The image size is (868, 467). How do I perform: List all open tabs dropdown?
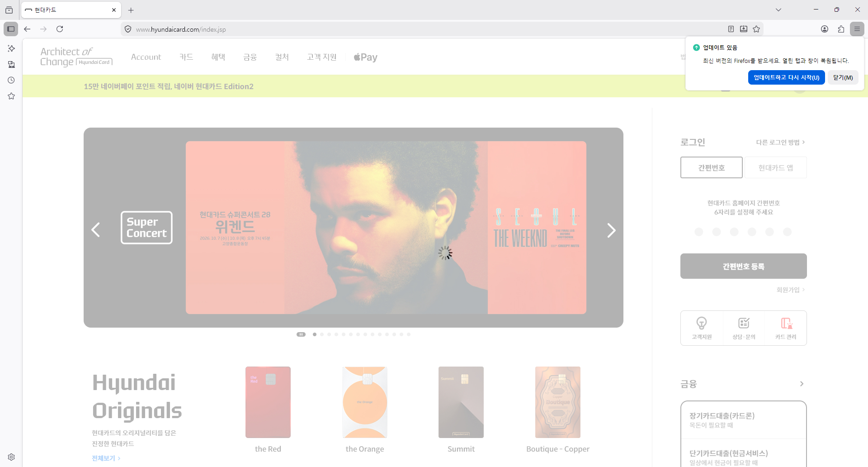[778, 10]
